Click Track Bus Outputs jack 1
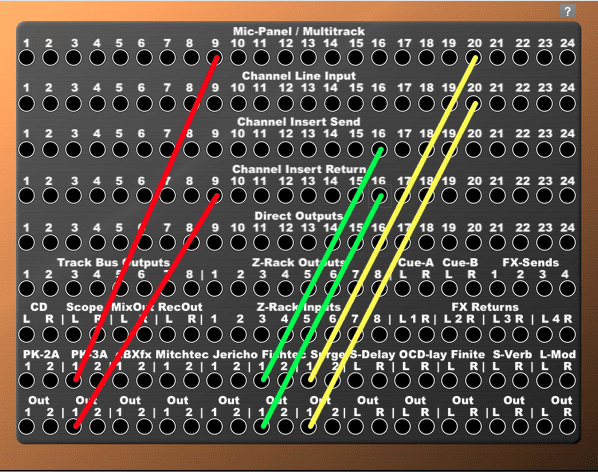 tap(27, 289)
